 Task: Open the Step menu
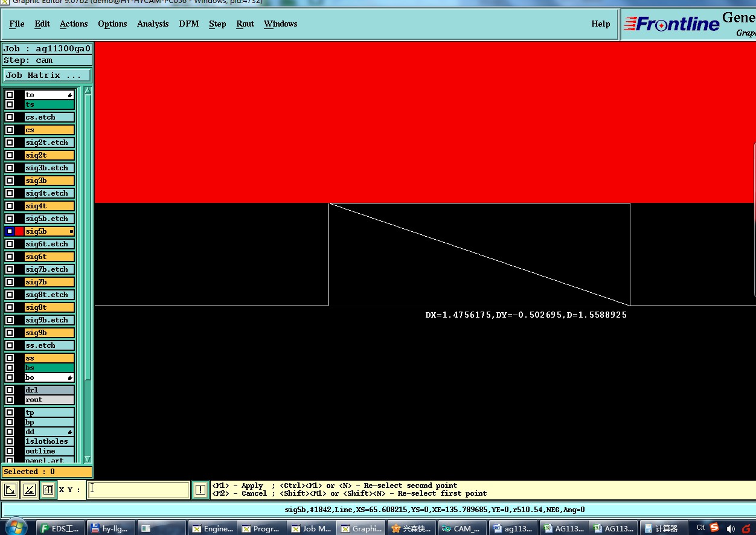point(217,24)
